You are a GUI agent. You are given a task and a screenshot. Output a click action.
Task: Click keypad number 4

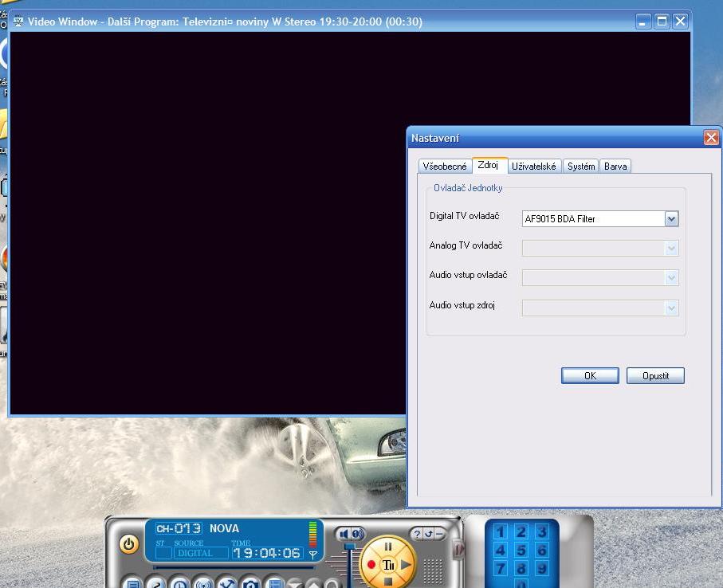point(500,551)
